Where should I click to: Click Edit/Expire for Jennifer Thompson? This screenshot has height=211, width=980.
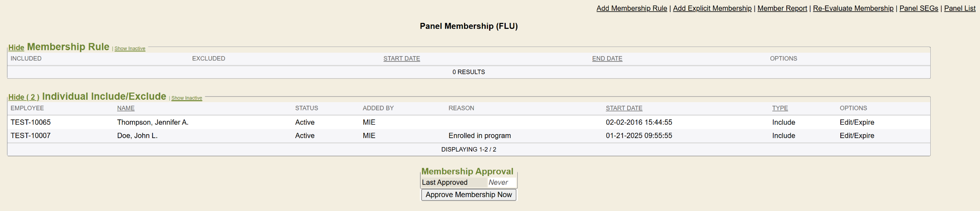click(857, 122)
